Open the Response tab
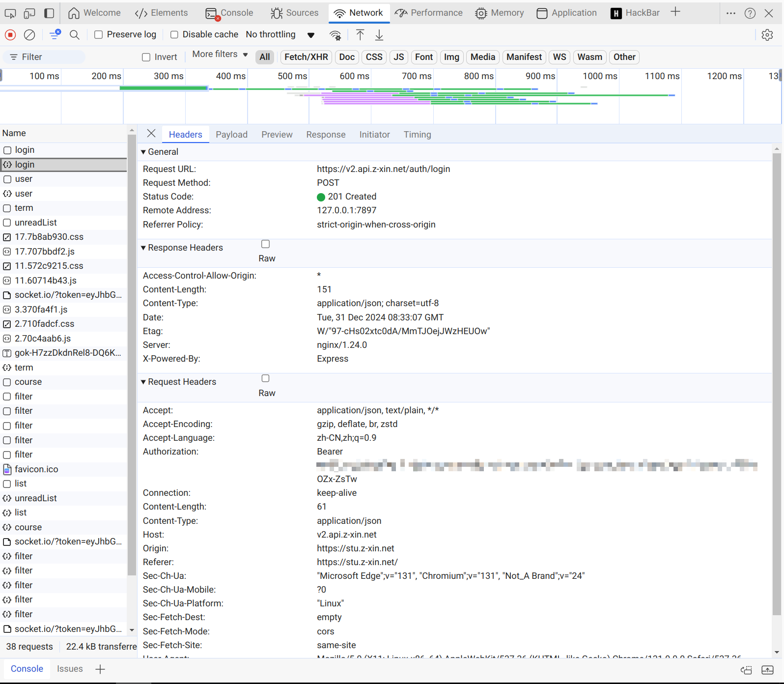 coord(326,135)
